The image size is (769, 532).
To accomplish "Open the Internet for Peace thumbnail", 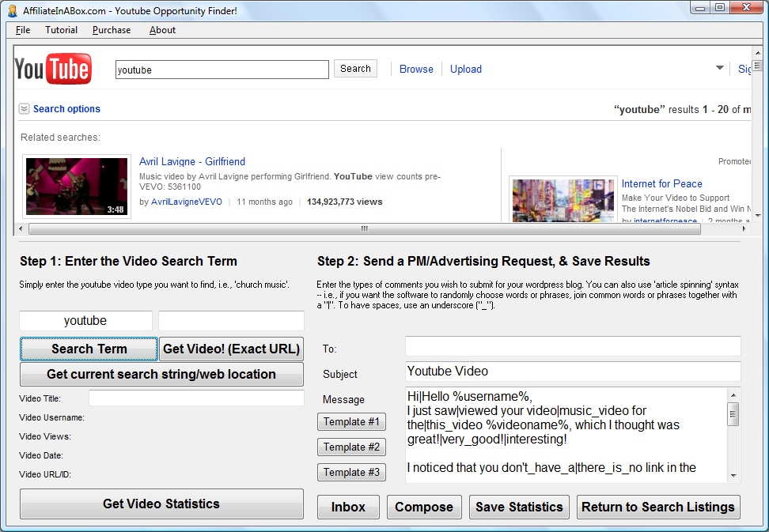I will 563,201.
